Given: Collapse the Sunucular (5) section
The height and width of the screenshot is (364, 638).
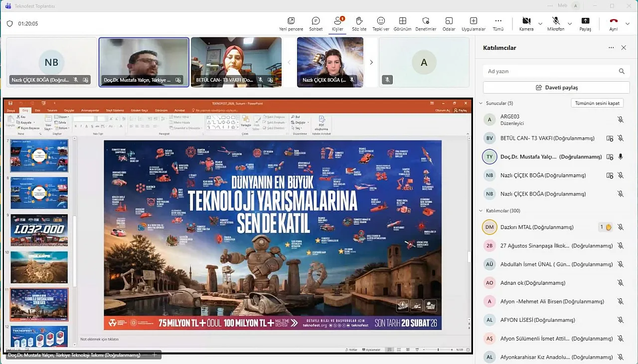Looking at the screenshot, I should click(x=481, y=104).
